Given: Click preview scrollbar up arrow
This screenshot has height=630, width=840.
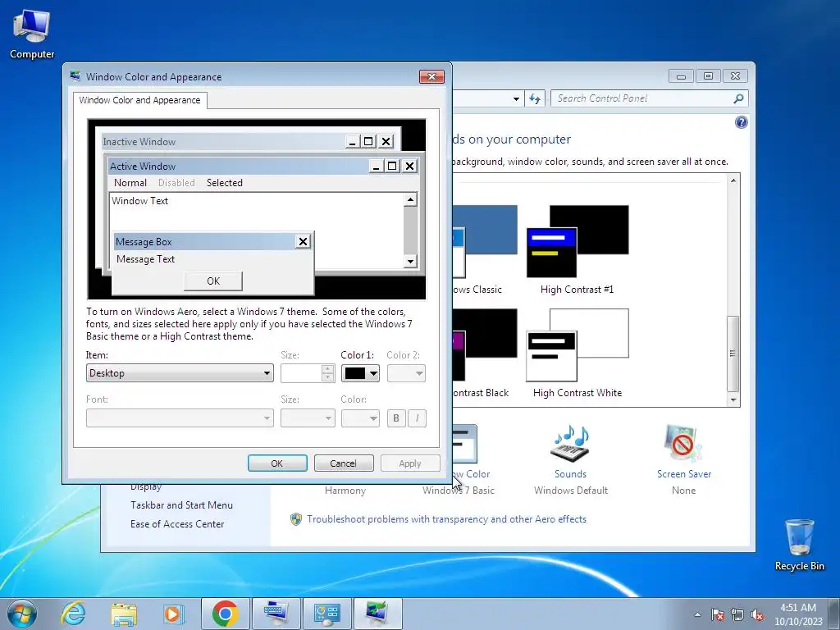Looking at the screenshot, I should tap(410, 200).
